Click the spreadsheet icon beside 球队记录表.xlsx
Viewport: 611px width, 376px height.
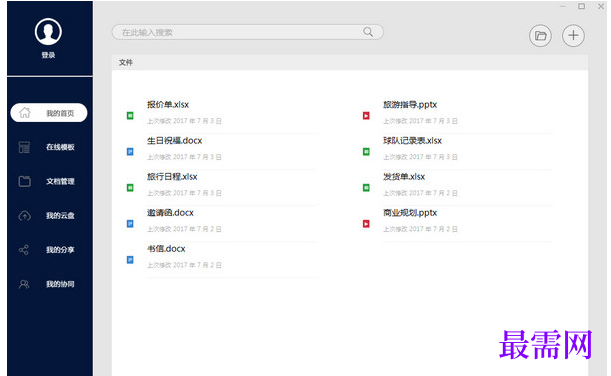click(x=366, y=152)
